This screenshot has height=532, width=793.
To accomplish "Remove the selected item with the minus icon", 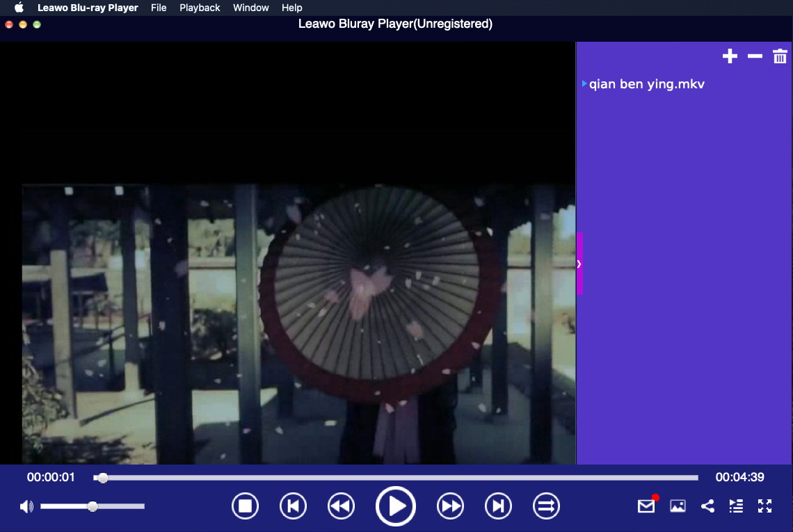I will (755, 56).
